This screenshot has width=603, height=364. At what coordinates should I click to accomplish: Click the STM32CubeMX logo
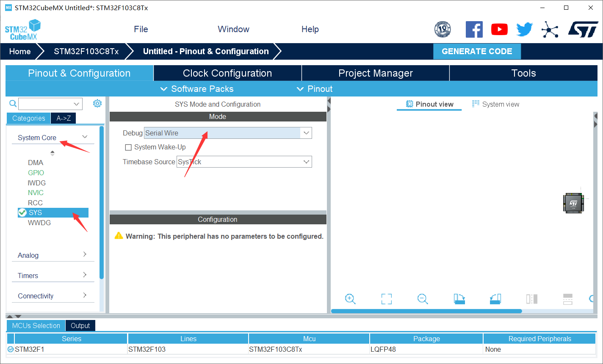click(23, 30)
